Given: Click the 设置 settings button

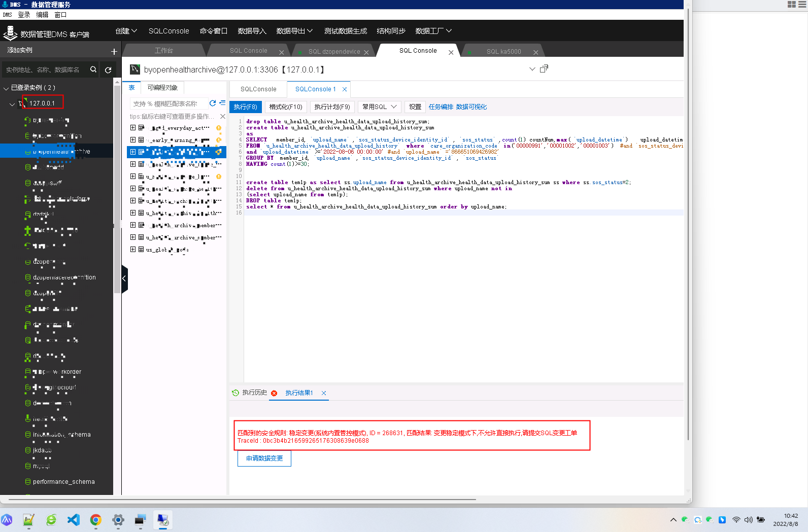Looking at the screenshot, I should (x=415, y=107).
